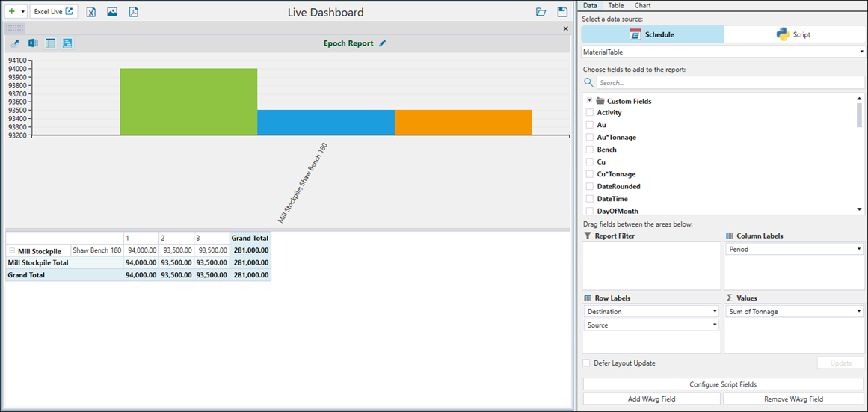Save the dashboard with the floppy icon
The width and height of the screenshot is (868, 412).
click(x=562, y=12)
